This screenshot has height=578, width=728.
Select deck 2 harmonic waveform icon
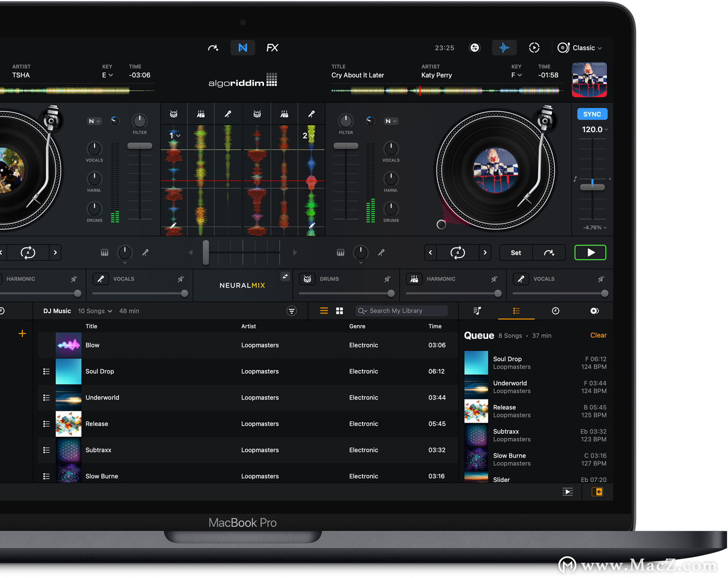[x=284, y=114]
